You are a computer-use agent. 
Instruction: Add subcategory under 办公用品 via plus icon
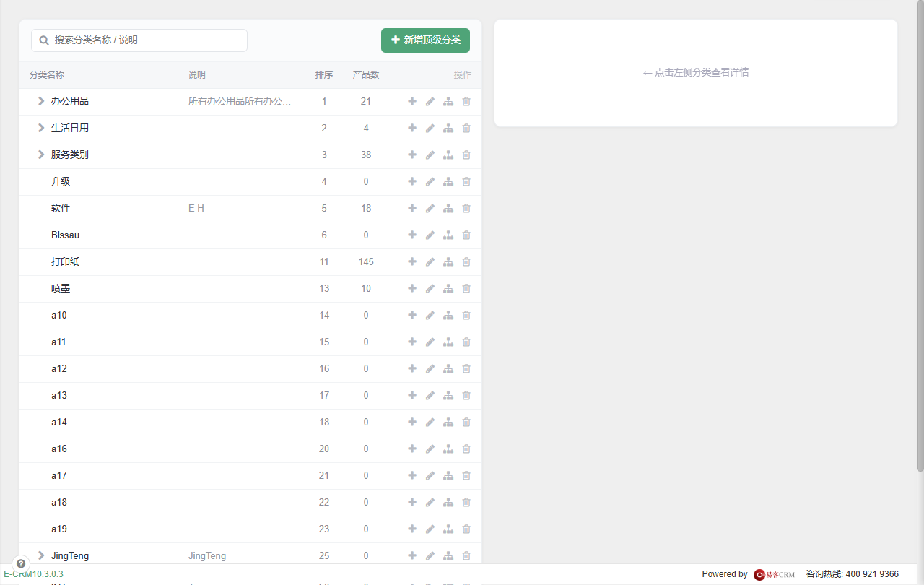[412, 101]
